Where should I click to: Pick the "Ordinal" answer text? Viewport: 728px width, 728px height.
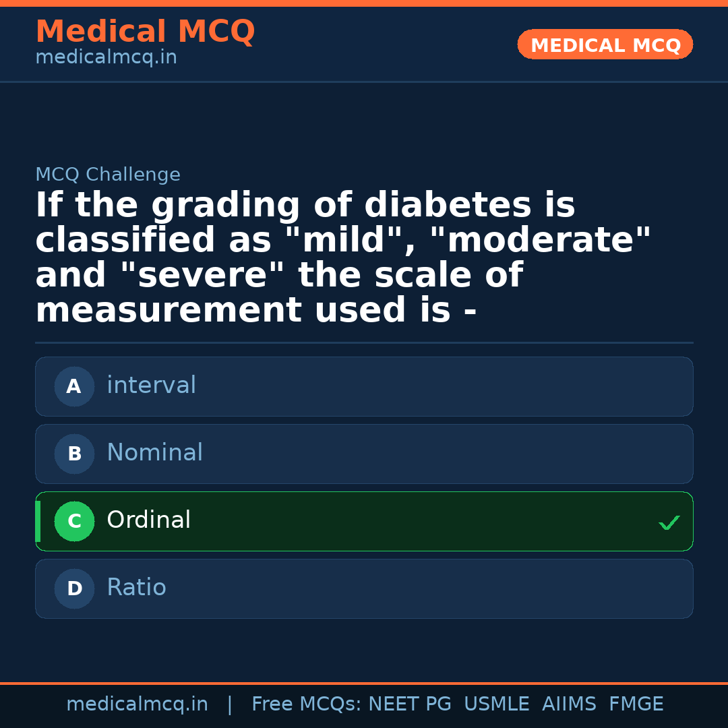[148, 520]
